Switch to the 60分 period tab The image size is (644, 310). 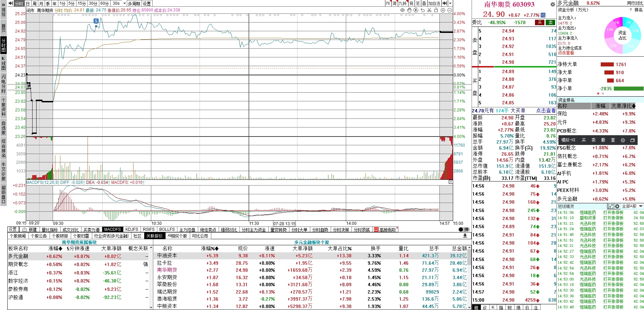(104, 3)
